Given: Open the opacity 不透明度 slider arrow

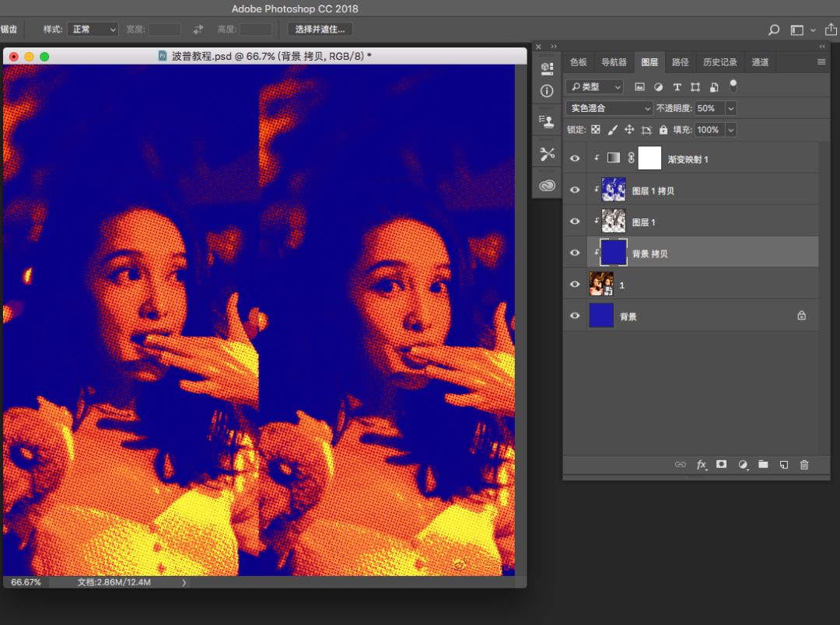Looking at the screenshot, I should [730, 108].
